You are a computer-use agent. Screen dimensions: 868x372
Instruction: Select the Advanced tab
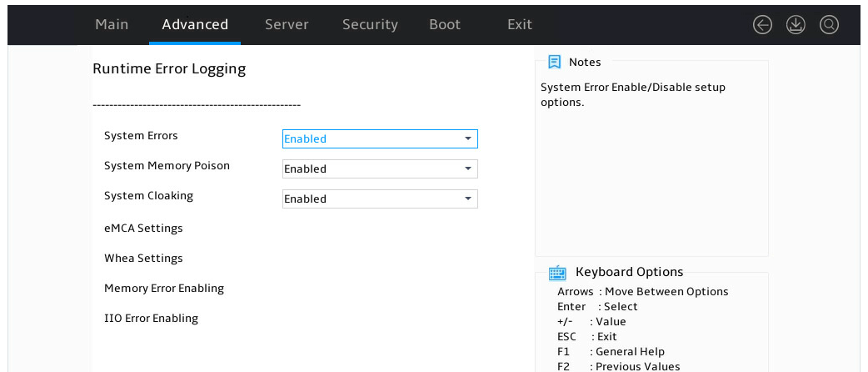tap(195, 24)
